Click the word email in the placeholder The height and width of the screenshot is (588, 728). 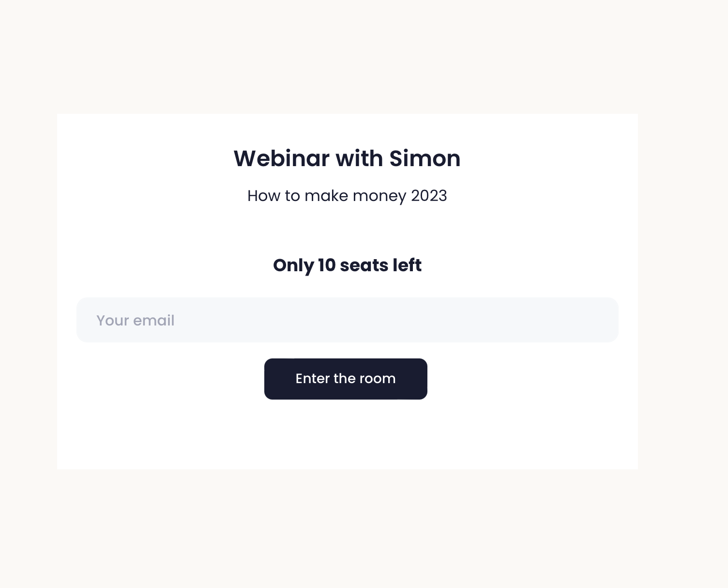pyautogui.click(x=153, y=321)
